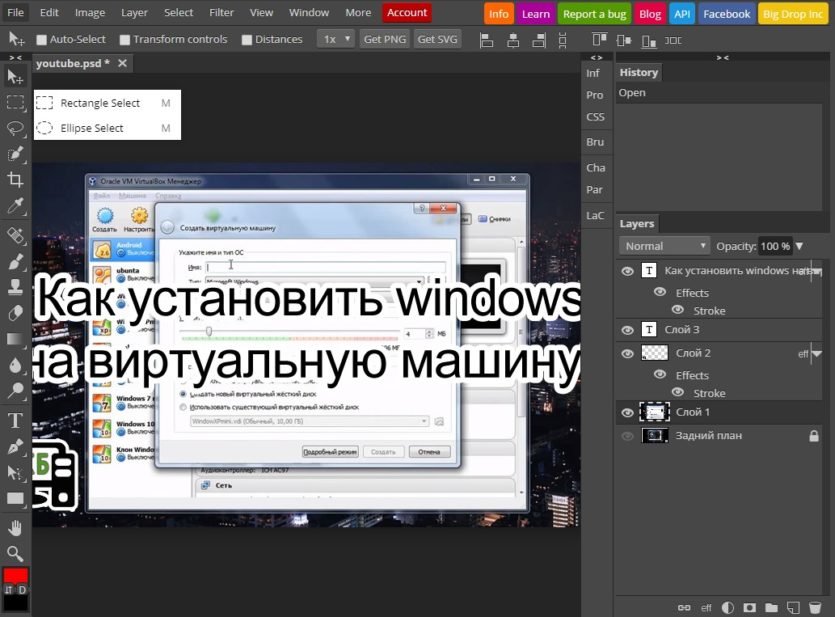Collapse effects arrow on top text layer
The width and height of the screenshot is (835, 617).
[x=817, y=271]
